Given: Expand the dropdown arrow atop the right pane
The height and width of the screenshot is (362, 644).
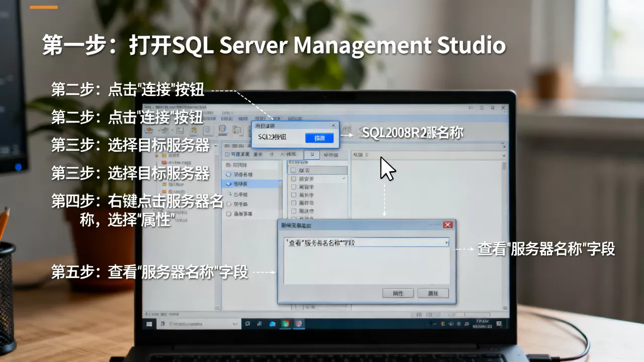Looking at the screenshot, I should (x=504, y=155).
